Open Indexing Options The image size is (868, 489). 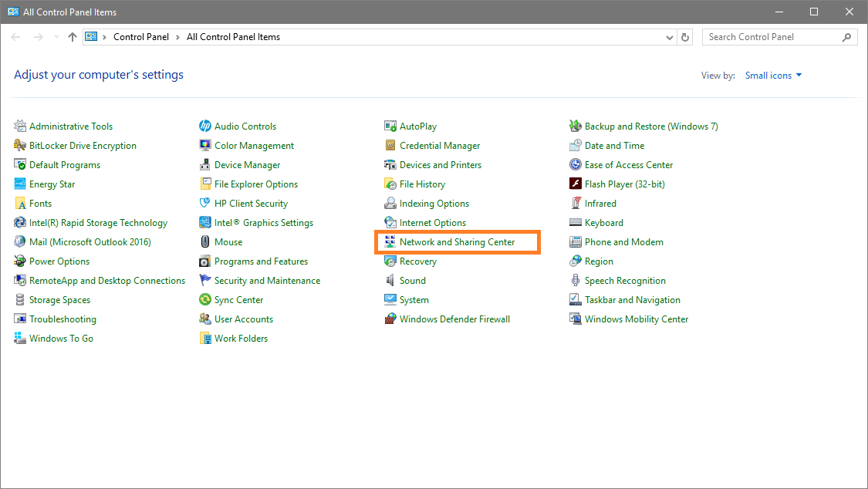pos(434,204)
